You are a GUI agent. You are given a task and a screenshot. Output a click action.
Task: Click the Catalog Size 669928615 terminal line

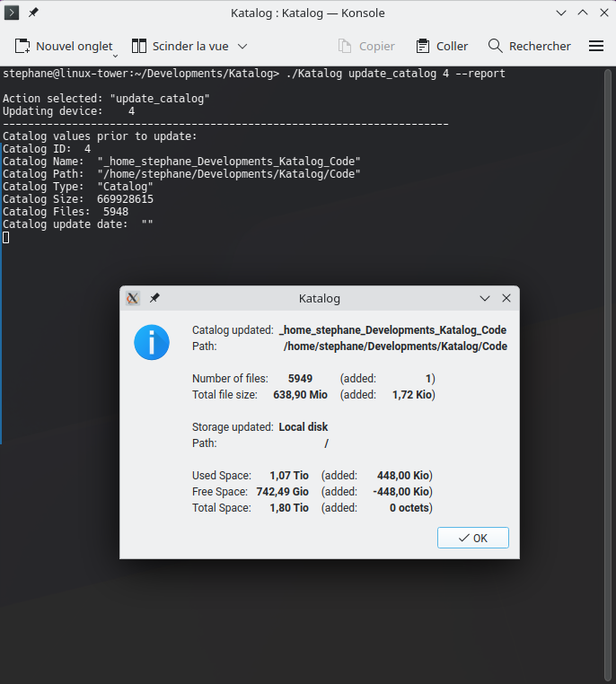pos(78,199)
